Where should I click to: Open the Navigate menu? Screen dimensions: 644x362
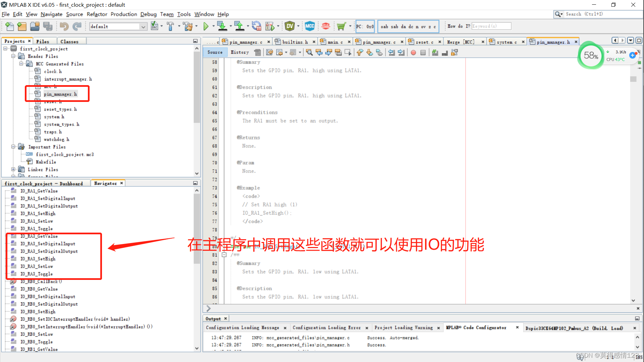[51, 14]
